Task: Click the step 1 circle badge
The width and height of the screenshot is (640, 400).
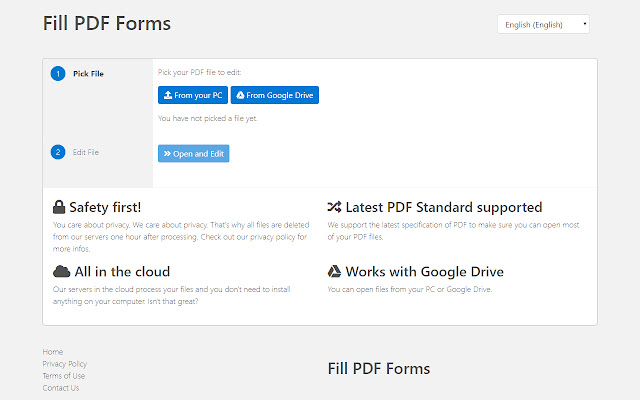Action: [57, 73]
